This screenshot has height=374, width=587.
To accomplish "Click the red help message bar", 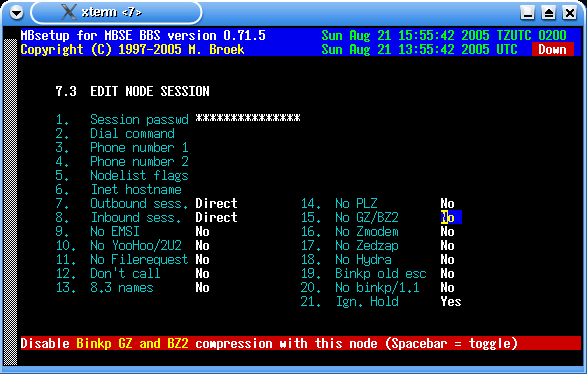I will (301, 343).
